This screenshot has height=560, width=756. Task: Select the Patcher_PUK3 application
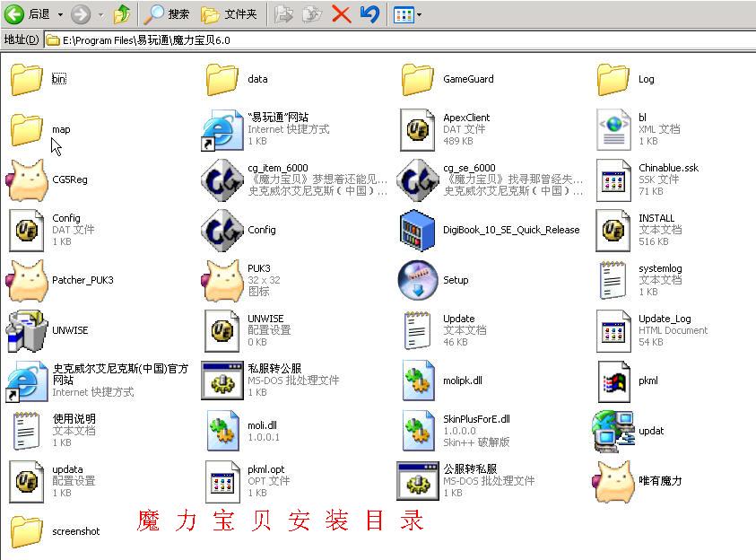click(x=60, y=280)
